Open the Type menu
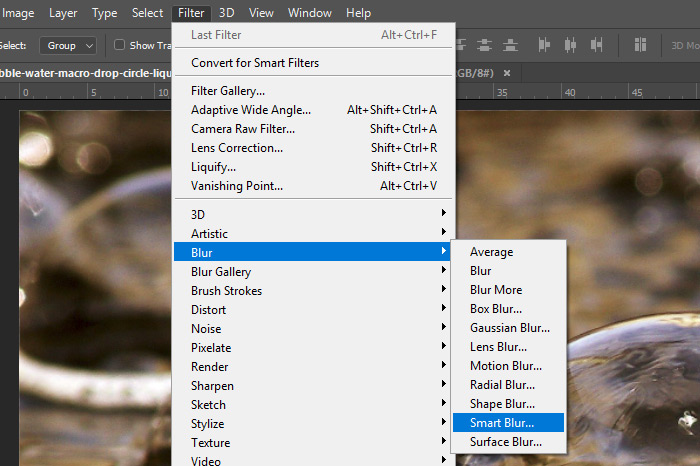Image resolution: width=700 pixels, height=466 pixels. tap(104, 13)
